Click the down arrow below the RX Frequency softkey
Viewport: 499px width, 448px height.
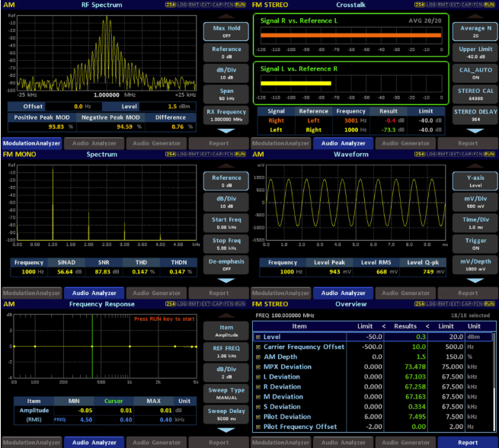pos(226,130)
